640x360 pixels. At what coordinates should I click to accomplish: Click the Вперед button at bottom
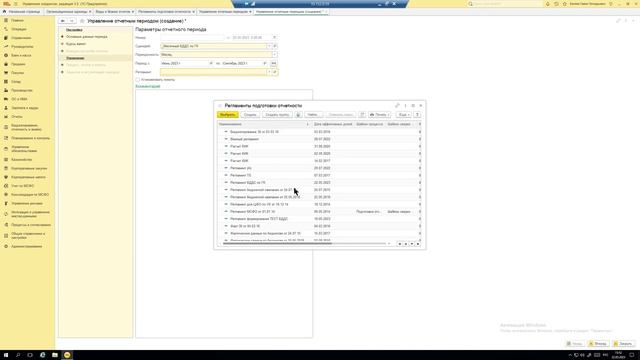pos(598,344)
